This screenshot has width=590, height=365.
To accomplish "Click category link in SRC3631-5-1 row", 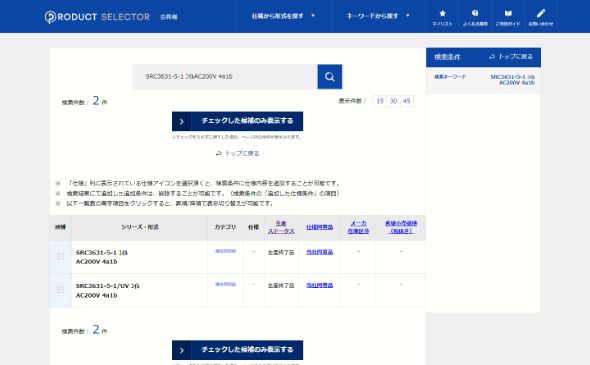I will coord(225,251).
